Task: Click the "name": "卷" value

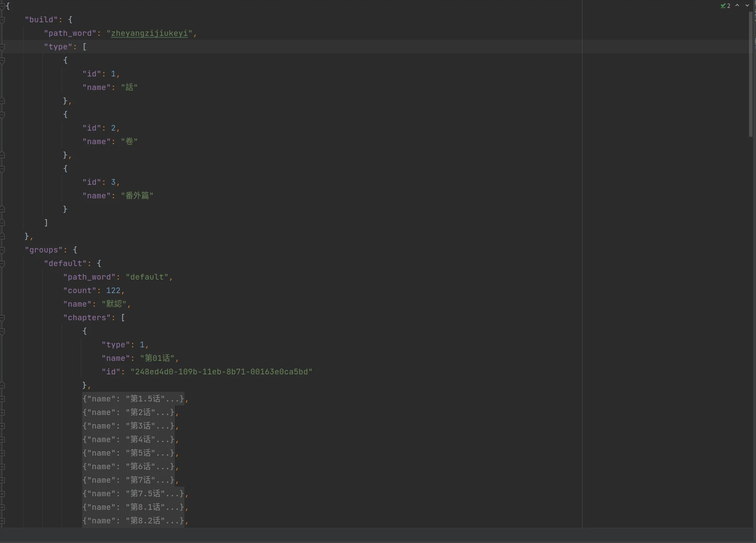Action: 129,142
